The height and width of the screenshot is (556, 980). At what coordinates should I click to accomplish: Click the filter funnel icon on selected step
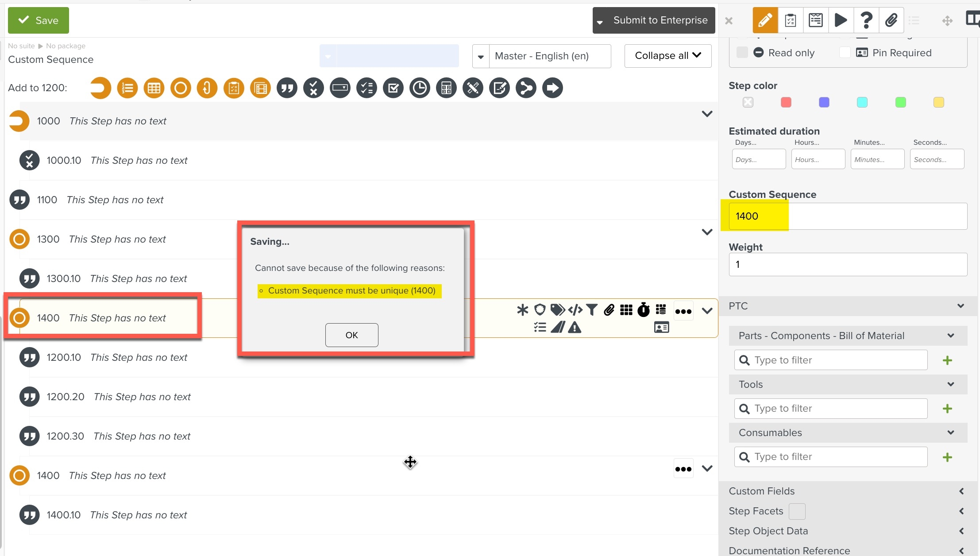(x=592, y=310)
